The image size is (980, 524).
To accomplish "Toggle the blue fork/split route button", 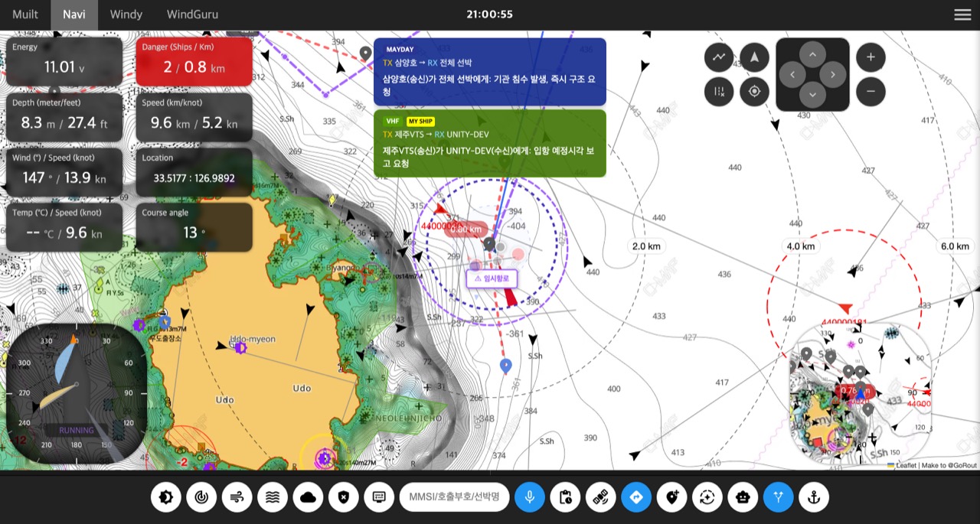I will click(x=779, y=497).
